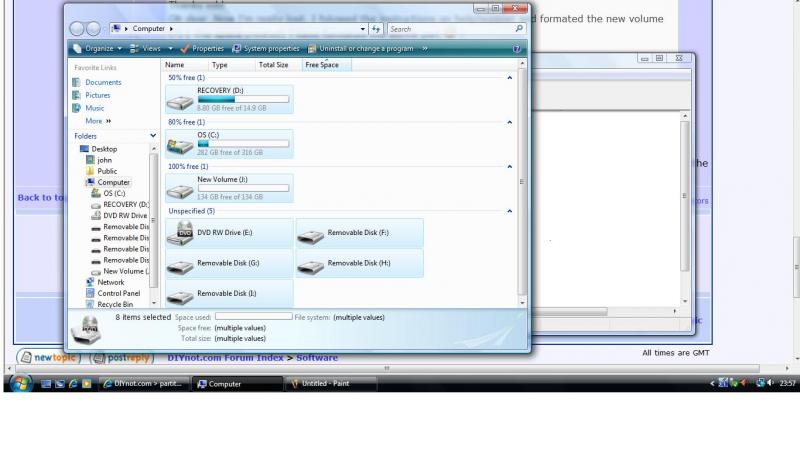The image size is (800, 449).
Task: Click Uninstall or change a program
Action: (x=362, y=48)
